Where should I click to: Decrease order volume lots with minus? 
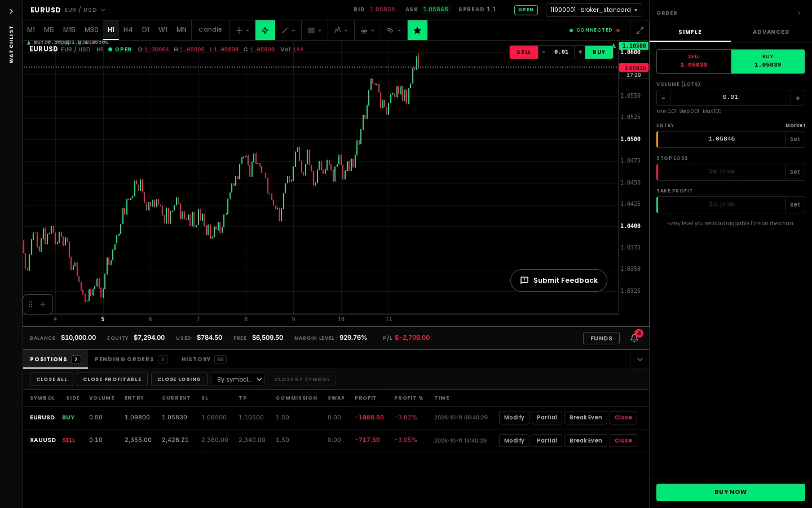pyautogui.click(x=663, y=98)
